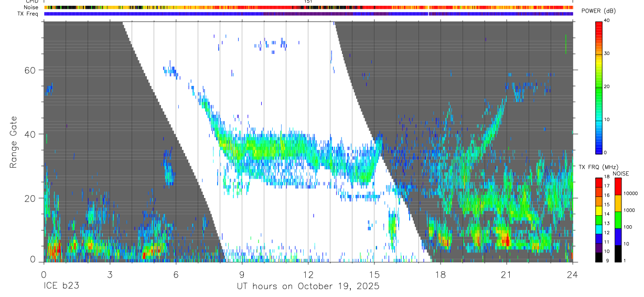
Task: Click the noise time-series color strip
Action: [x=308, y=7]
